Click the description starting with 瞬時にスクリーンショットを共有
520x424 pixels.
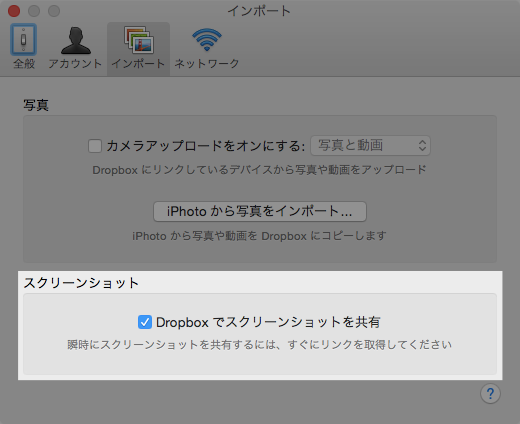259,344
